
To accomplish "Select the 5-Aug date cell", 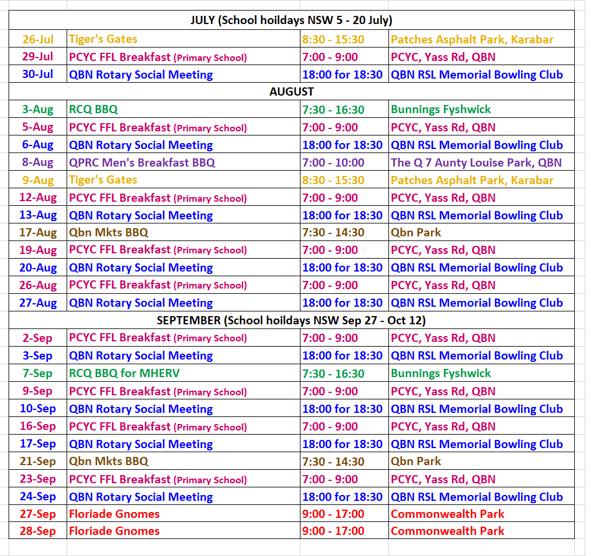I will pos(38,127).
